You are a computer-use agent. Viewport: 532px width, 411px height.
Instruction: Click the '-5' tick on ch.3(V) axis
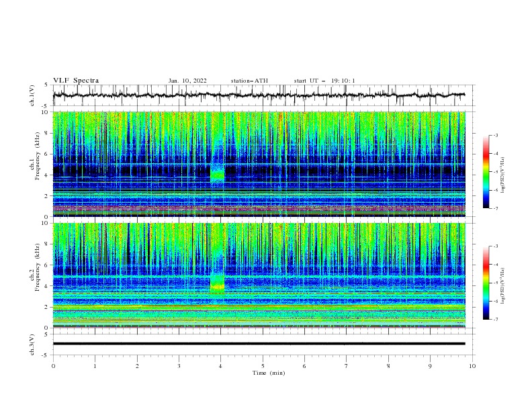[46, 355]
